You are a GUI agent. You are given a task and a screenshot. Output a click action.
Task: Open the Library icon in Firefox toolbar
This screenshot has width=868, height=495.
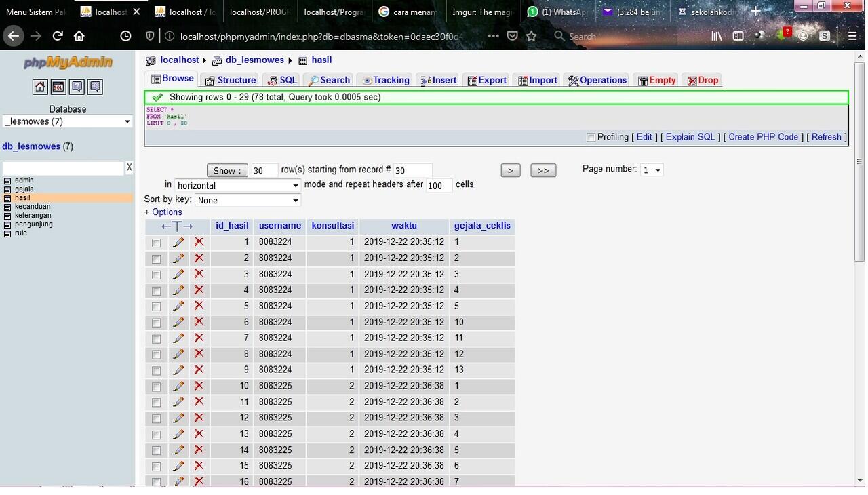coord(717,36)
